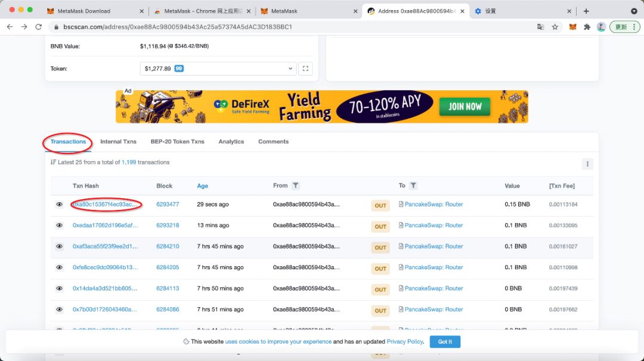The height and width of the screenshot is (361, 644).
Task: Click the address bar URL
Action: [x=178, y=27]
